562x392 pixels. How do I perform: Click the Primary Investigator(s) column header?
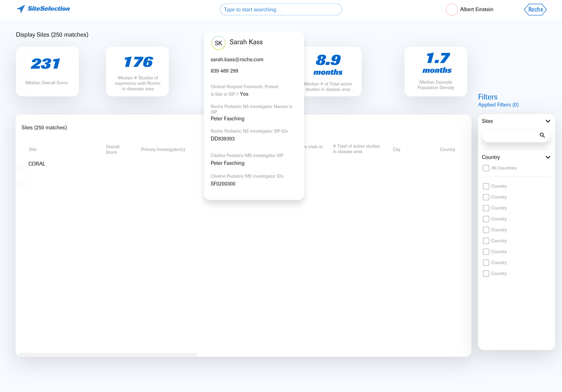163,150
